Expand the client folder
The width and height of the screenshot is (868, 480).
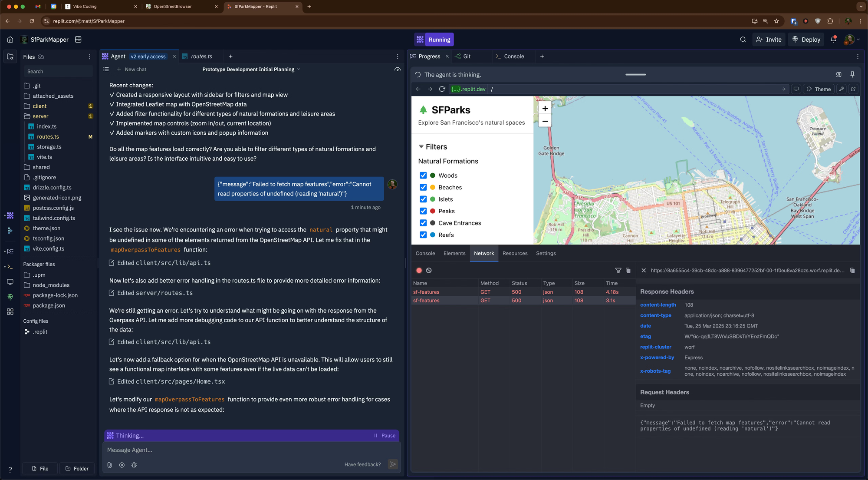point(58,106)
